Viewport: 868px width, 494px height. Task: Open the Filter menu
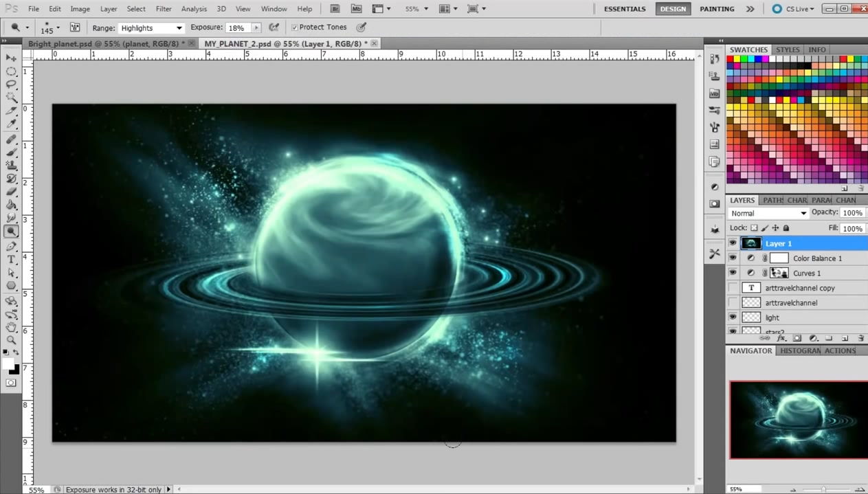[164, 9]
